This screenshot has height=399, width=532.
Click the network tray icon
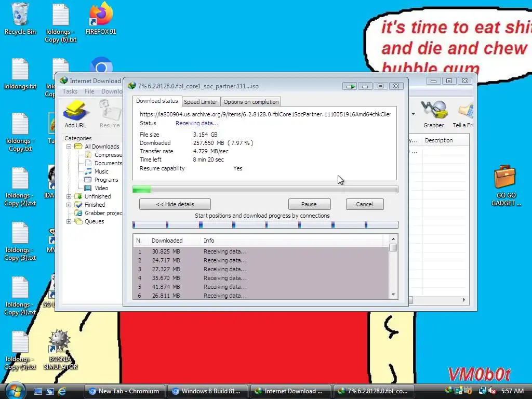tap(482, 391)
